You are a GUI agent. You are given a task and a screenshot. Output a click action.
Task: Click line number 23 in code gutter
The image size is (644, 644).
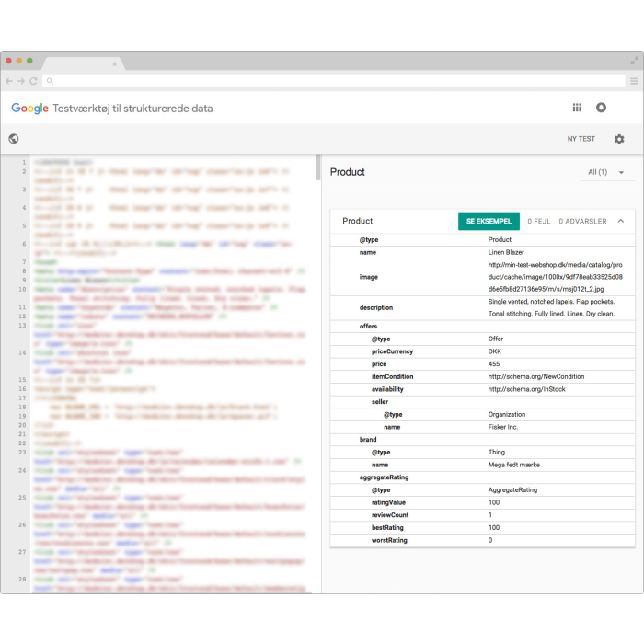(x=23, y=453)
